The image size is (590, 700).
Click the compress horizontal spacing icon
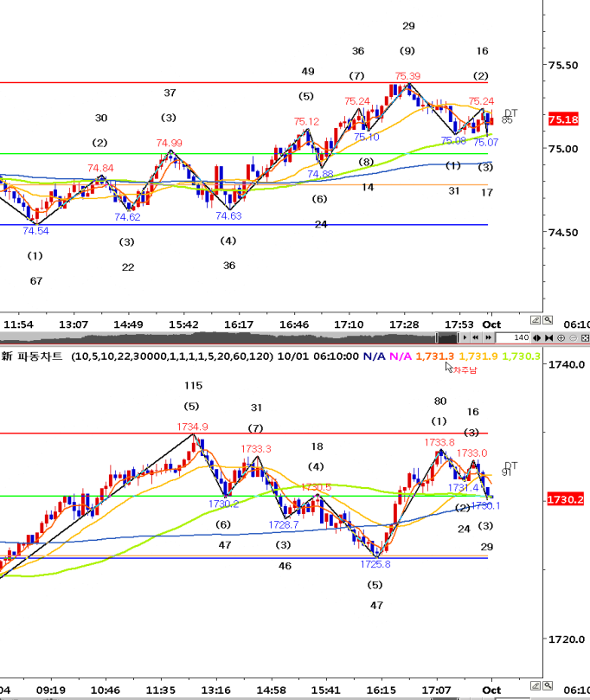point(548,337)
